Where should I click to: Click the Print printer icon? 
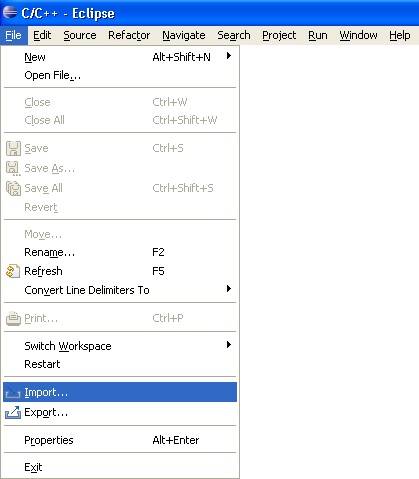13,318
